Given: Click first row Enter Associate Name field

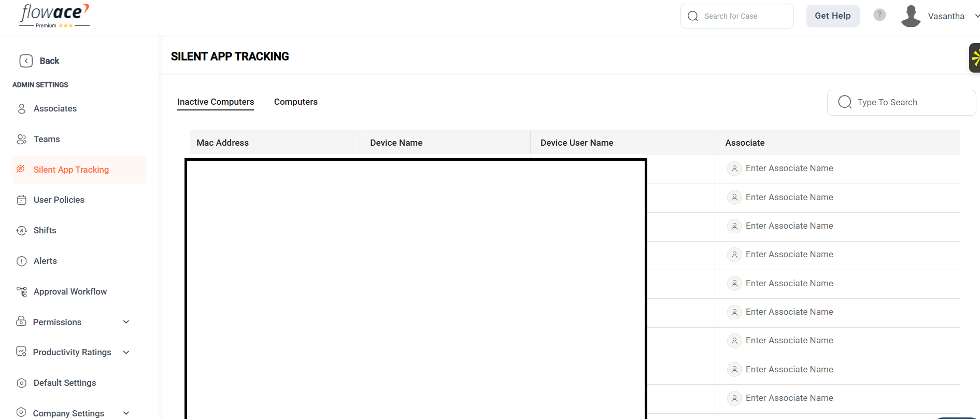Looking at the screenshot, I should [789, 169].
